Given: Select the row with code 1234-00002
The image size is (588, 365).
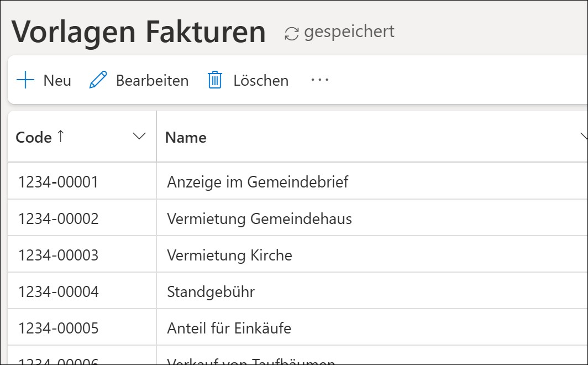Looking at the screenshot, I should [58, 218].
